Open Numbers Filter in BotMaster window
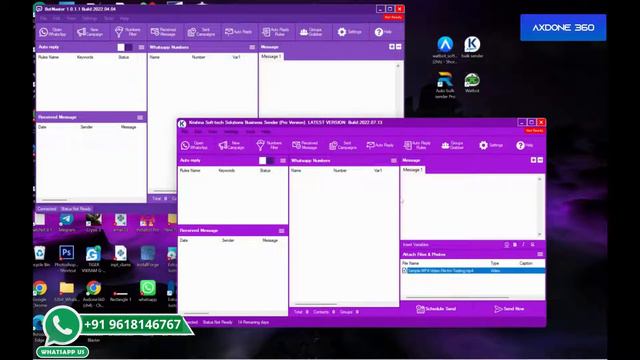 click(x=128, y=32)
